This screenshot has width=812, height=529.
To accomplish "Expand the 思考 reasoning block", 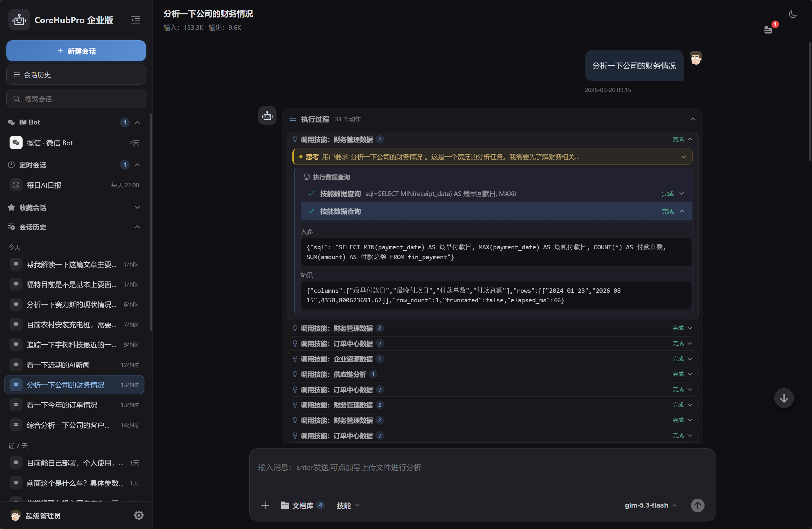I will click(x=684, y=157).
